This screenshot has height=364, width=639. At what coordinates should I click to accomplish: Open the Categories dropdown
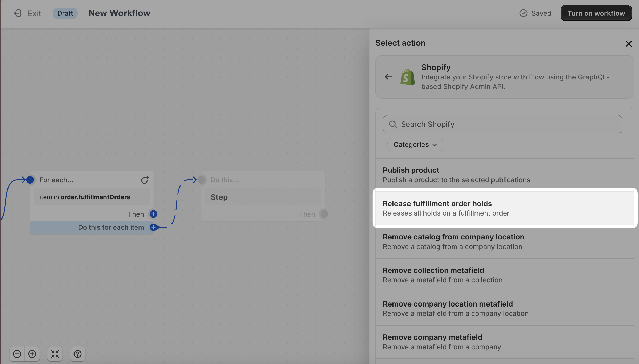click(415, 145)
